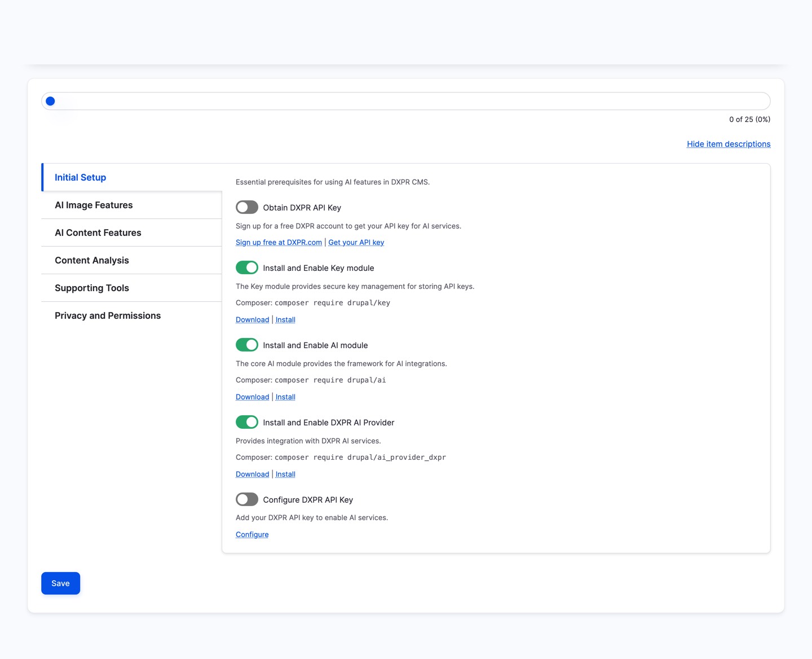Select the 'composer require drupal/ai' command text
The image size is (812, 659).
(330, 380)
